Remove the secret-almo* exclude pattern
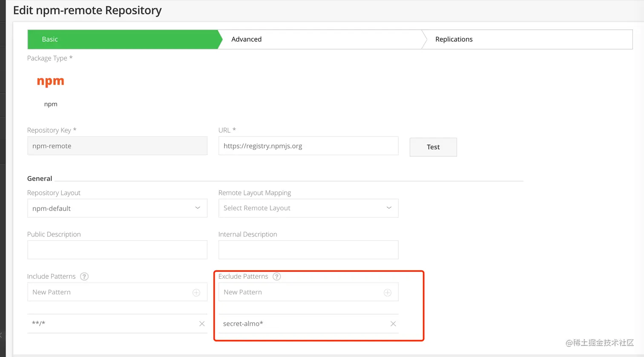 click(x=393, y=324)
